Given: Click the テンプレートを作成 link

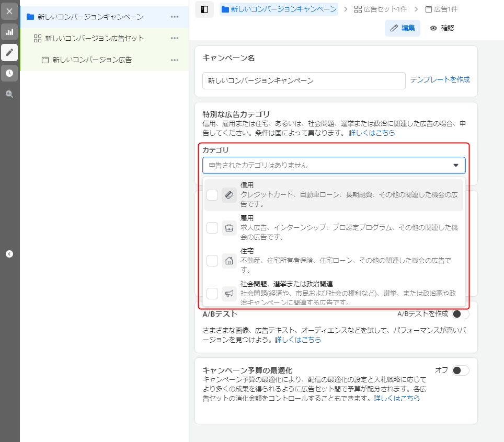Looking at the screenshot, I should click(440, 79).
